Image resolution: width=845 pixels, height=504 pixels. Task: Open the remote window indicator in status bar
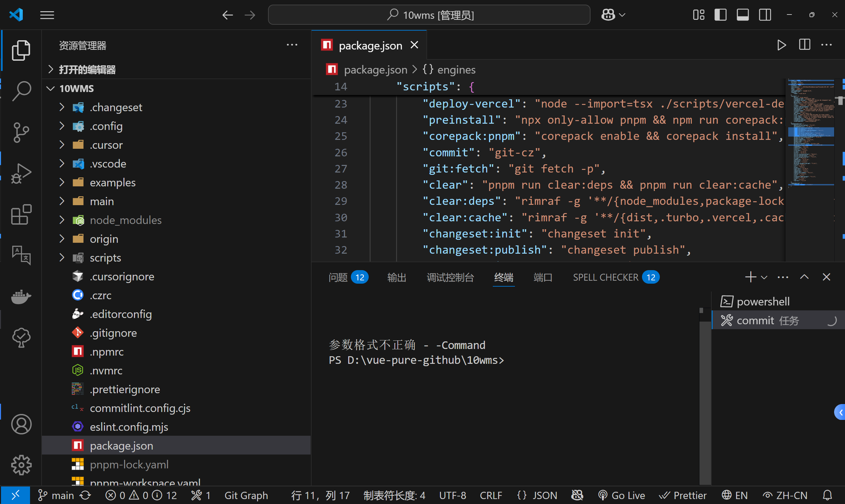(x=15, y=495)
